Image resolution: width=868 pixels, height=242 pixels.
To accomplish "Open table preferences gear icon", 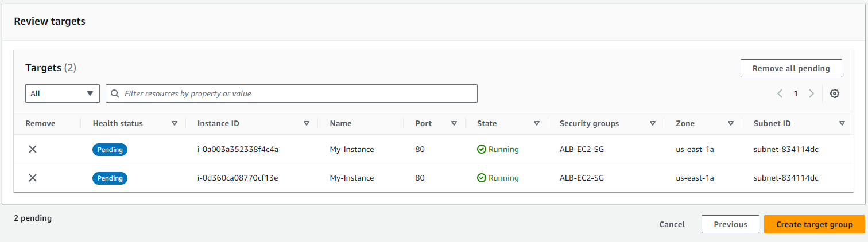I will click(x=835, y=93).
